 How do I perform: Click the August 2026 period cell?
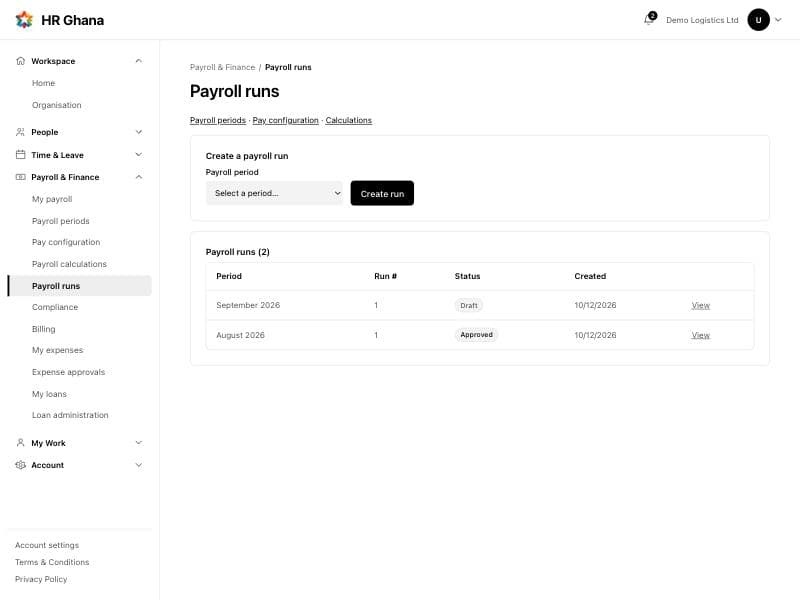[x=240, y=335]
